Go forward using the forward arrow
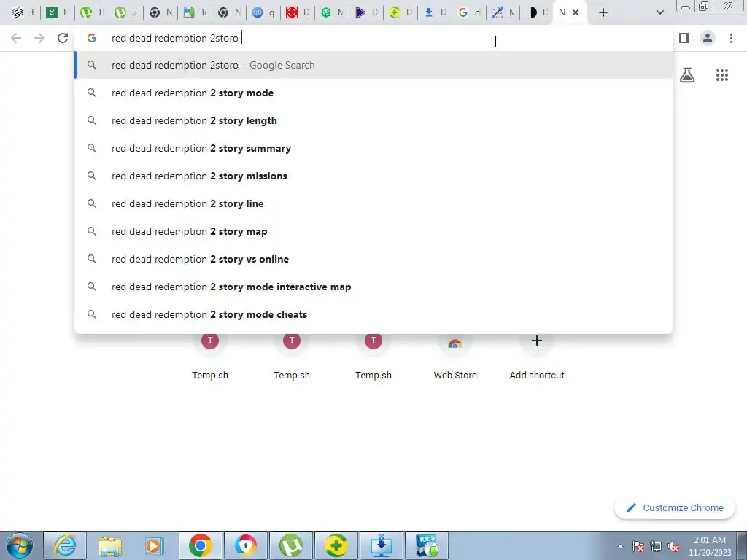 pyautogui.click(x=39, y=38)
